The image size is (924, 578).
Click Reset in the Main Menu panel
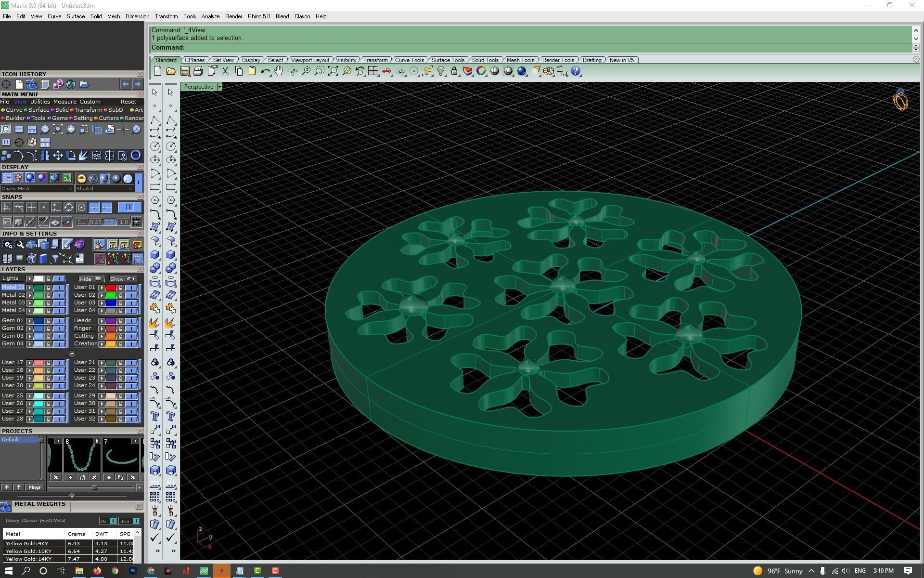point(128,102)
